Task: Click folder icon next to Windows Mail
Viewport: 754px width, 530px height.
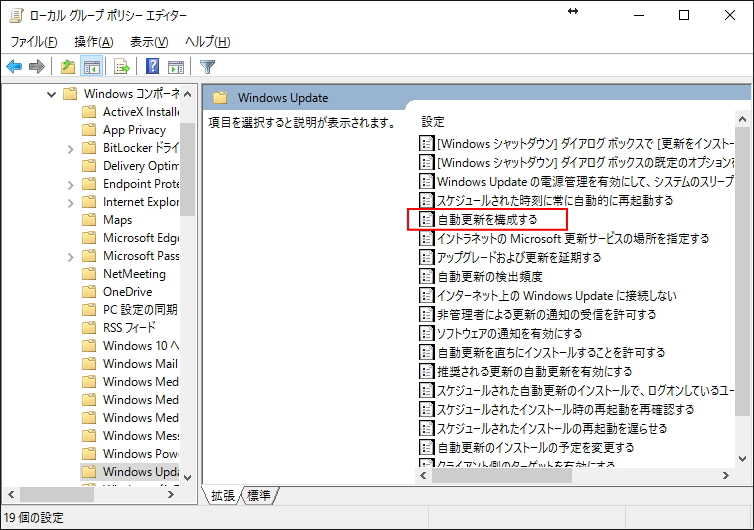Action: [x=89, y=364]
